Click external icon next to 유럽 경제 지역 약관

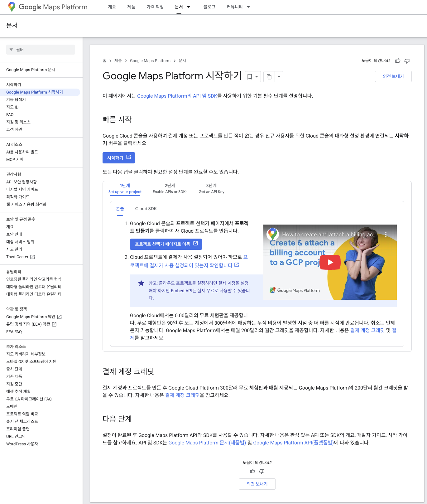pyautogui.click(x=54, y=324)
